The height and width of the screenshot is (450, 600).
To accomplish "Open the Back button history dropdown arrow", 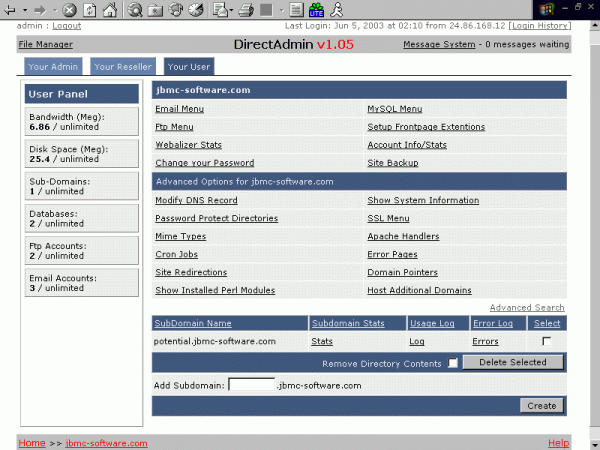I will [x=25, y=10].
